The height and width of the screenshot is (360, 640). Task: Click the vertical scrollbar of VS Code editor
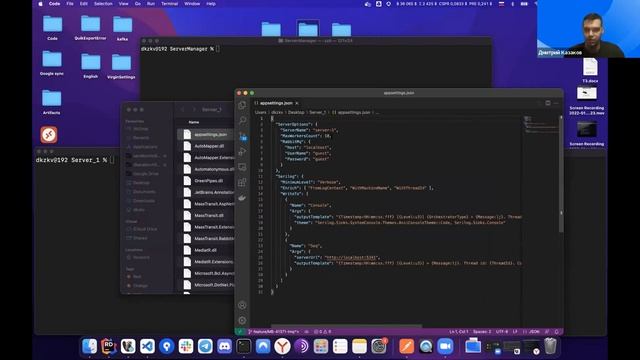[x=561, y=173]
